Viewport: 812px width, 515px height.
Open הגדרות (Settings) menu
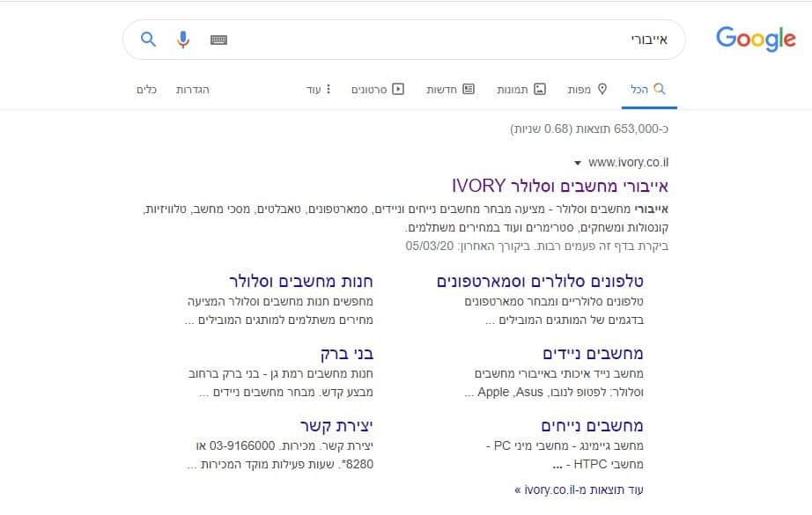coord(193,90)
